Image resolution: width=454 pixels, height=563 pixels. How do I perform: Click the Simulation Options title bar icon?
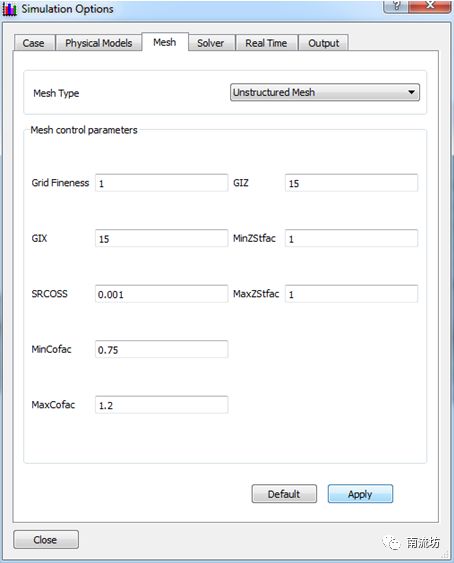pyautogui.click(x=9, y=9)
